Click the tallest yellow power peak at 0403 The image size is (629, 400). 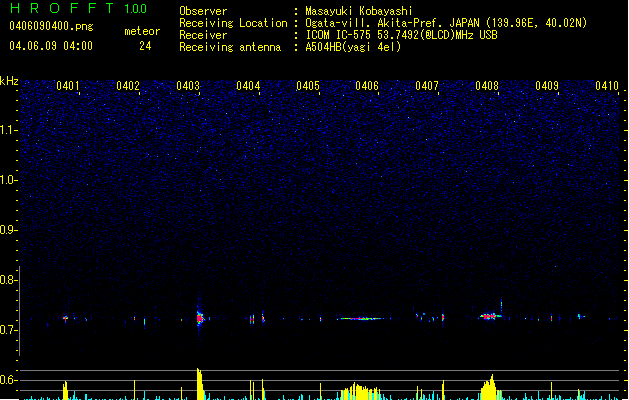click(x=200, y=384)
